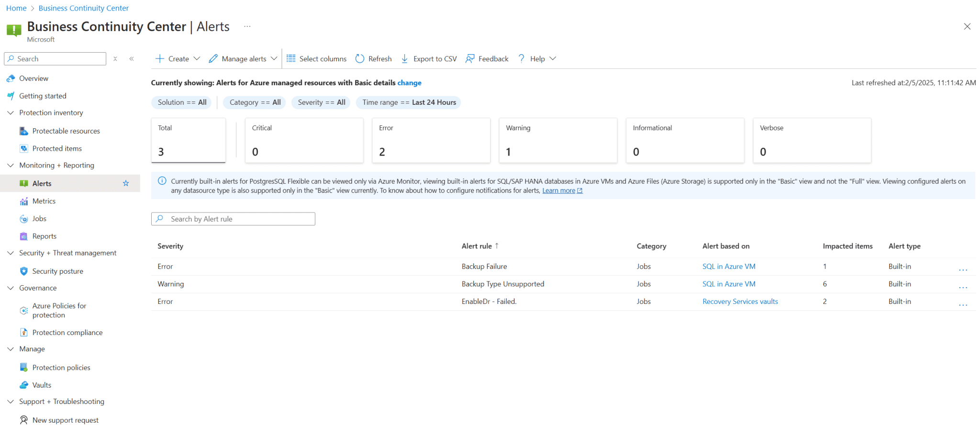Click the Refresh icon in toolbar
The image size is (980, 437).
coord(359,58)
